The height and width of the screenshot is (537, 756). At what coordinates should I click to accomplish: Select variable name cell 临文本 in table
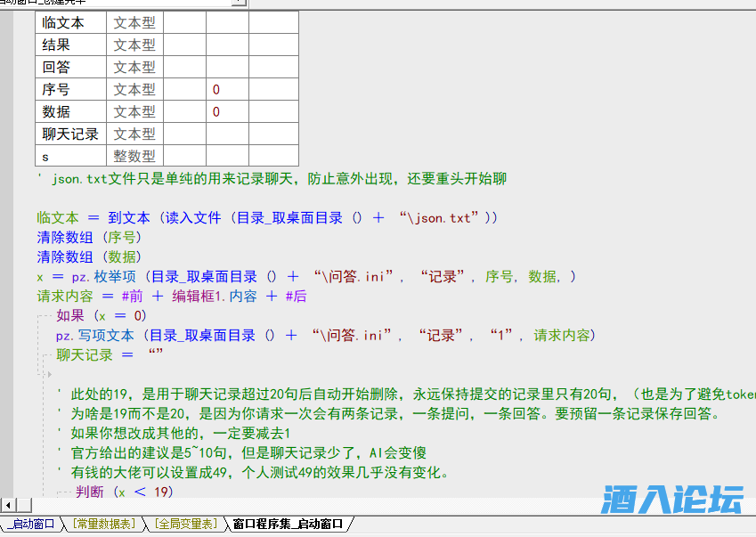click(71, 22)
